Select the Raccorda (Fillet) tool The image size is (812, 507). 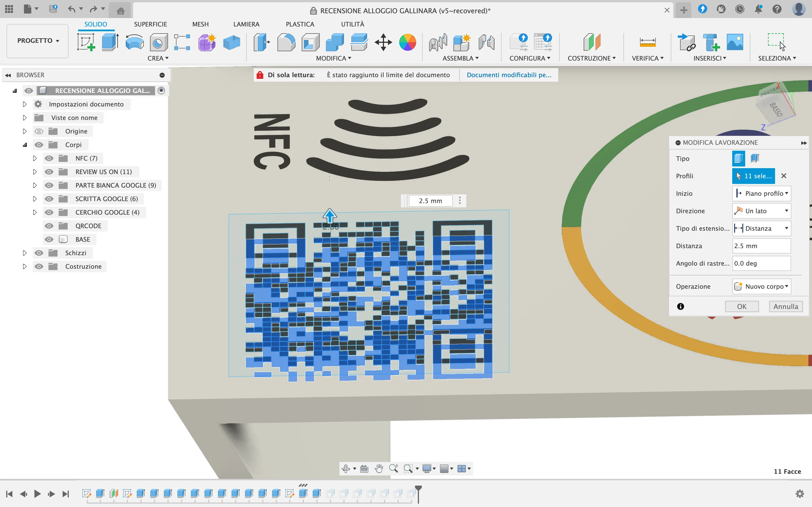[x=286, y=42]
